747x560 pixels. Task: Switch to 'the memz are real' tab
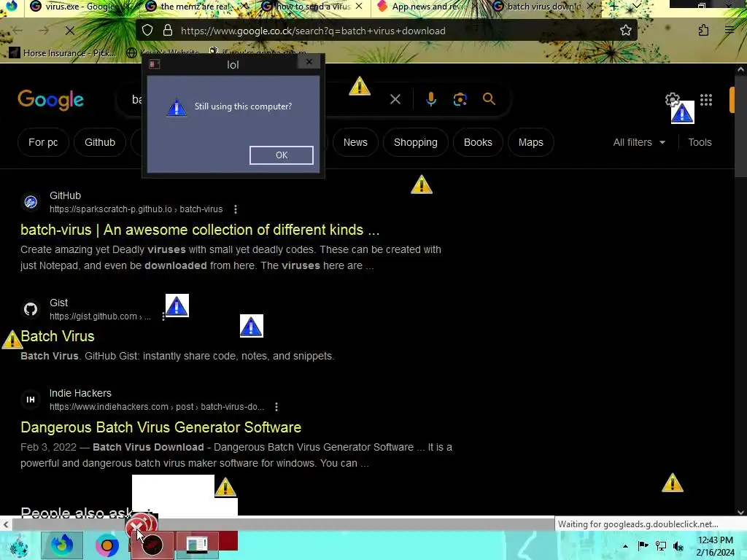point(196,7)
